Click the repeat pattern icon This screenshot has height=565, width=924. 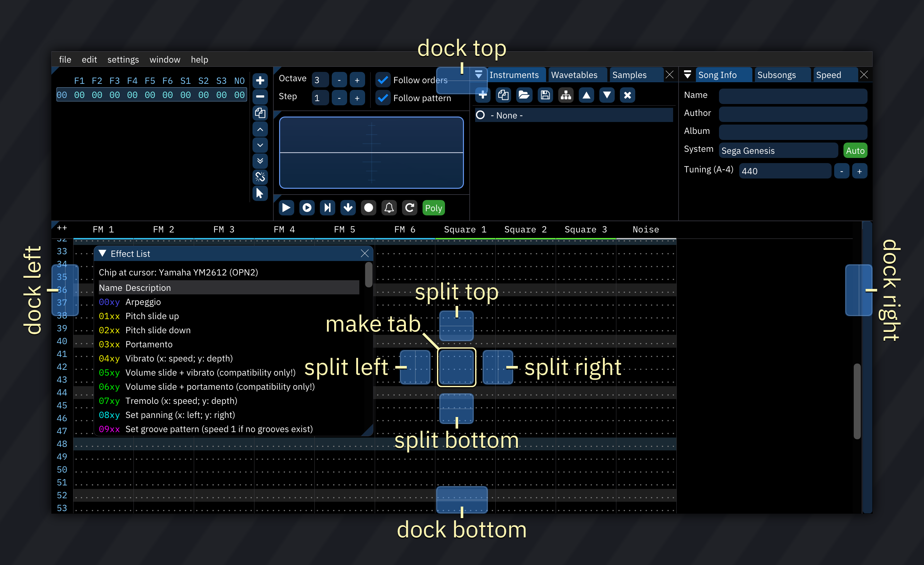(x=409, y=207)
